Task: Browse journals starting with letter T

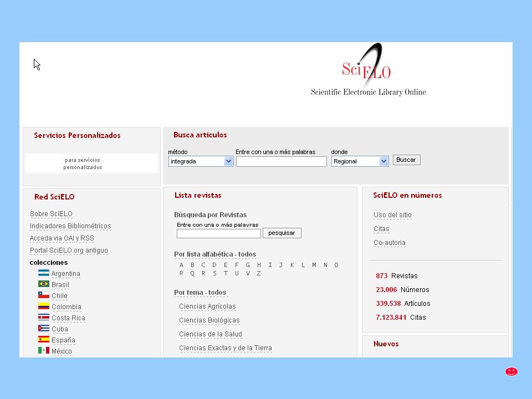Action: click(x=226, y=273)
